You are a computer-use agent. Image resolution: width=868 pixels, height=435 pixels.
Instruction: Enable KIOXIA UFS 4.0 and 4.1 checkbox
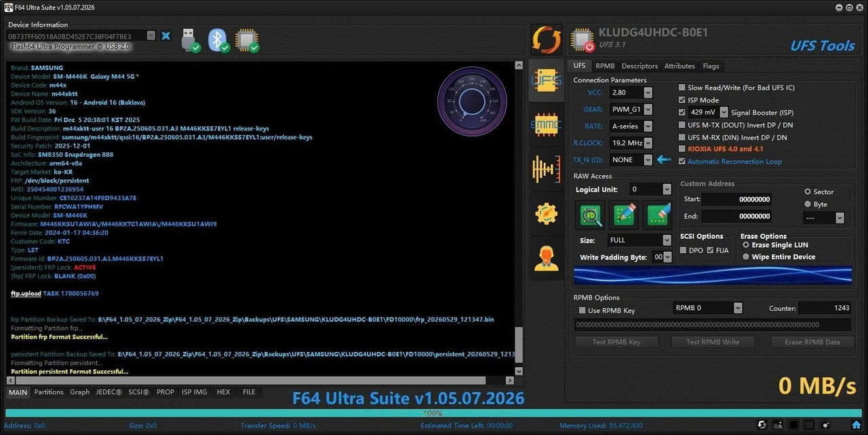click(682, 149)
